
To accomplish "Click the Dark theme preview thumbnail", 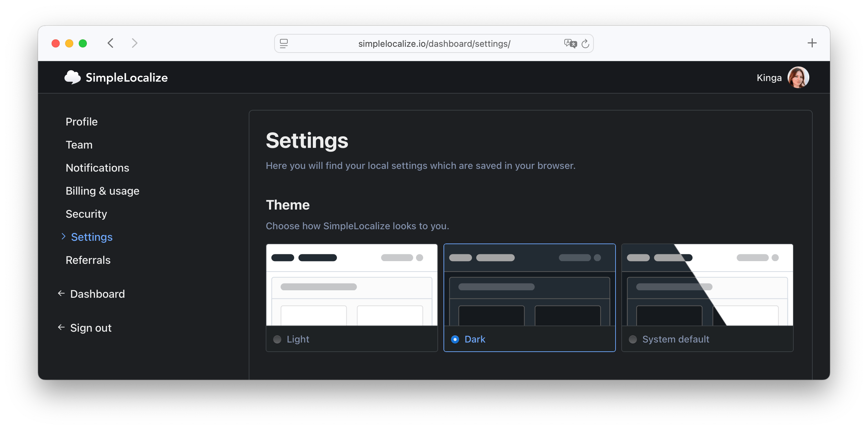I will 530,285.
